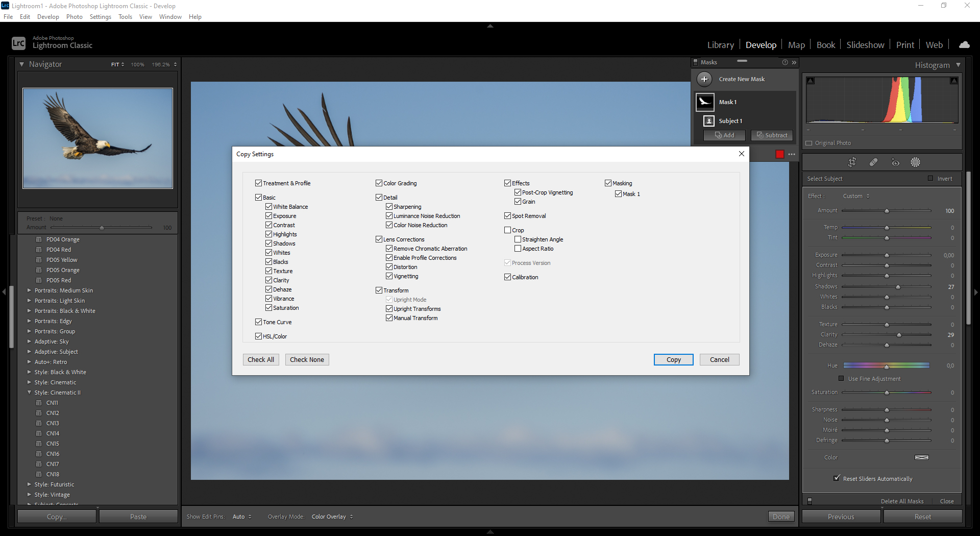Image resolution: width=980 pixels, height=536 pixels.
Task: Click the Check None button
Action: (x=307, y=359)
